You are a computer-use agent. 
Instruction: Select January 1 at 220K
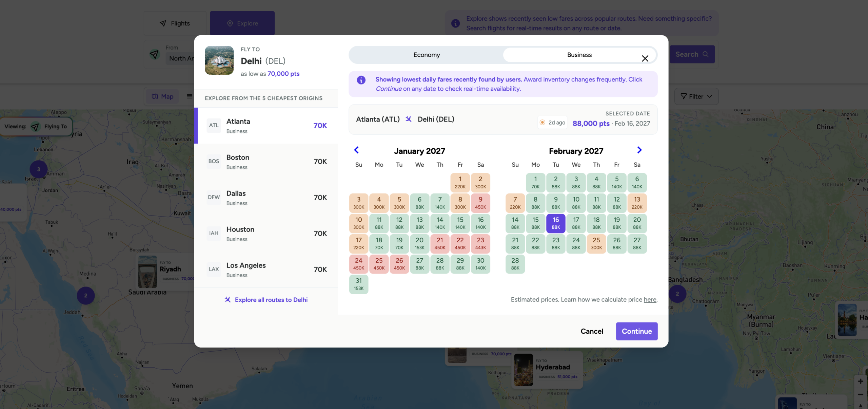pyautogui.click(x=460, y=183)
